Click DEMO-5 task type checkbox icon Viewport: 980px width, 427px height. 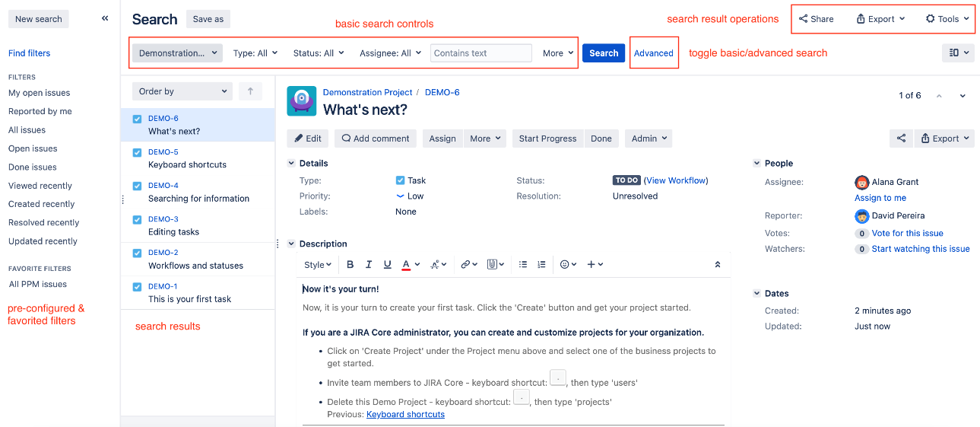tap(137, 152)
